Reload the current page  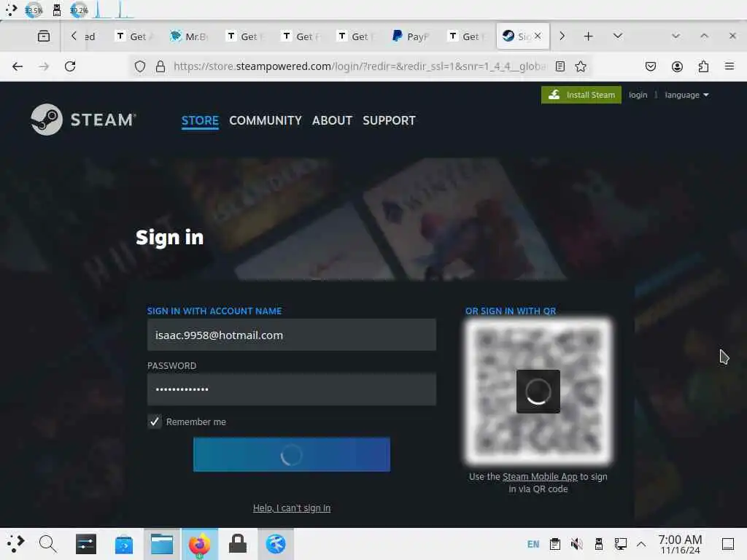[70, 66]
